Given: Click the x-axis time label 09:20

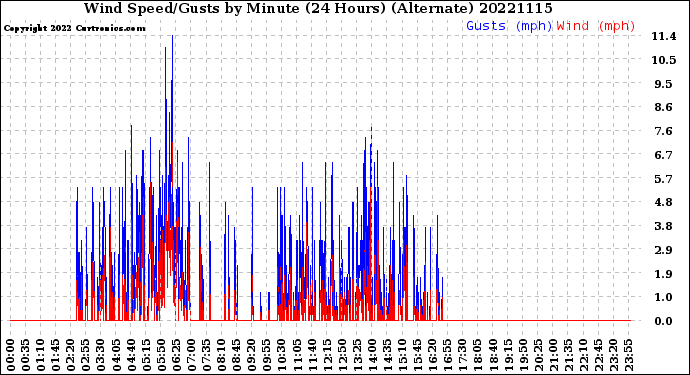Looking at the screenshot, I should [x=251, y=355].
